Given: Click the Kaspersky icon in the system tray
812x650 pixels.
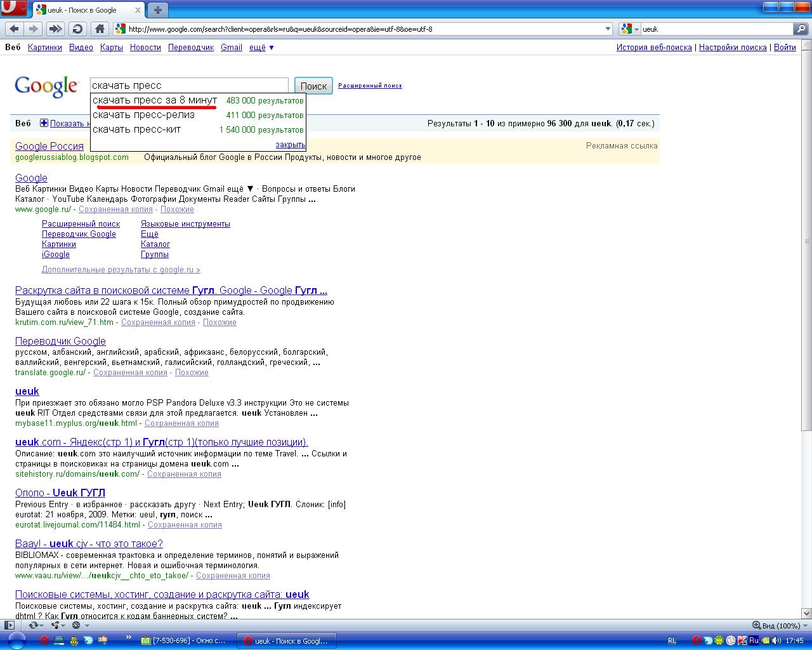Looking at the screenshot, I should pos(742,640).
